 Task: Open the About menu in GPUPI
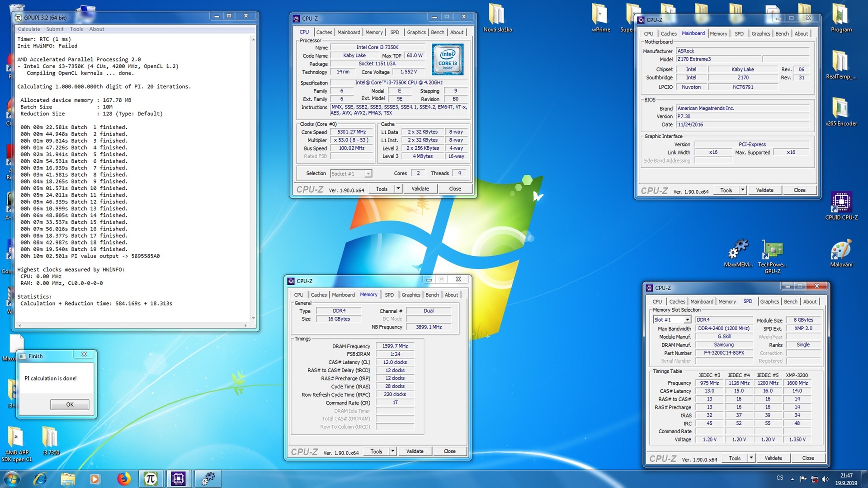(97, 29)
